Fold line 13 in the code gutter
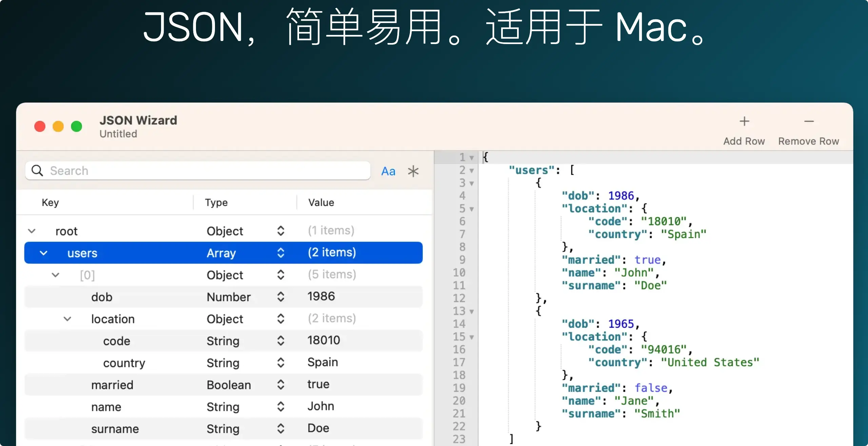 [x=471, y=311]
